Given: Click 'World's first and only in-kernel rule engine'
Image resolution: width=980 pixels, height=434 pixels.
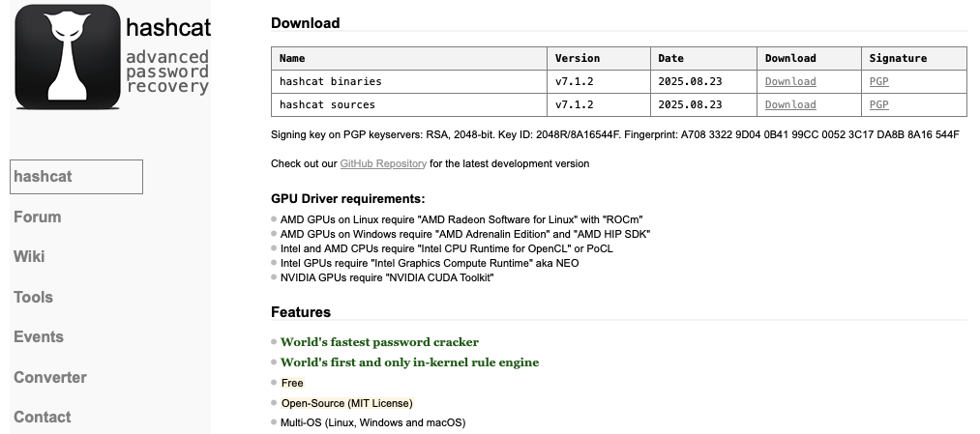Looking at the screenshot, I should pos(409,362).
